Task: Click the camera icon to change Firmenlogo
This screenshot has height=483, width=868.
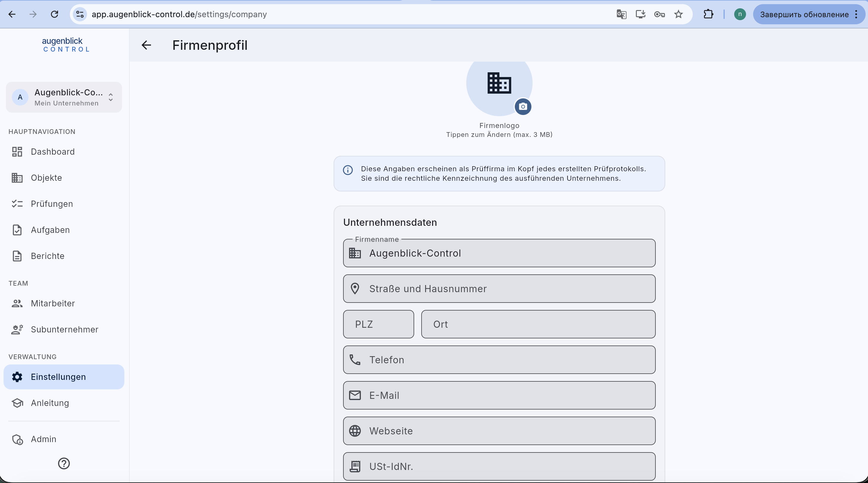Action: [523, 107]
